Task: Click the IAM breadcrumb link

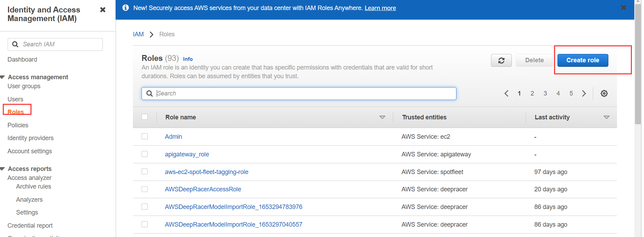Action: click(138, 34)
